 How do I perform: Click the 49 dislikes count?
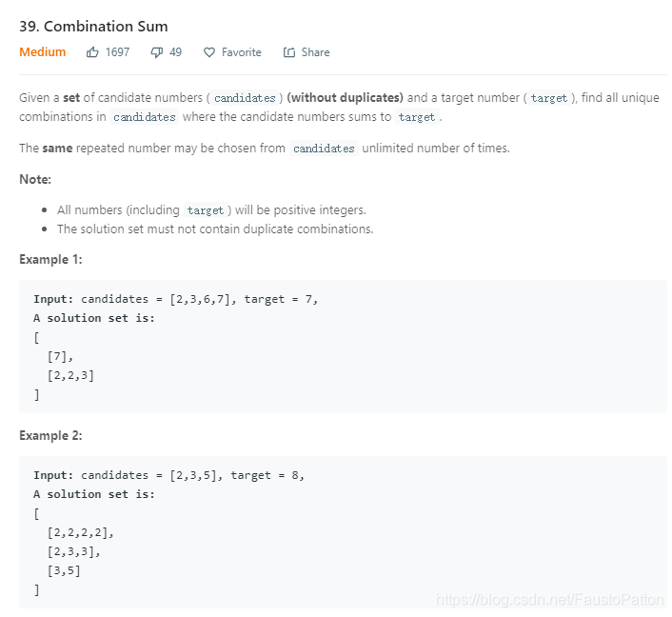176,52
